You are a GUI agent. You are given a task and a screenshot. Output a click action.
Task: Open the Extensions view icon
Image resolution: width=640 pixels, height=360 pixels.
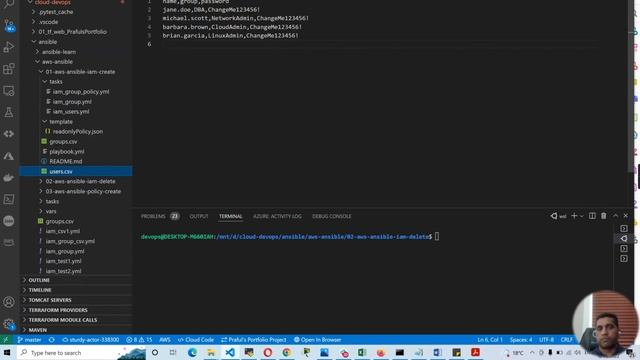click(9, 69)
